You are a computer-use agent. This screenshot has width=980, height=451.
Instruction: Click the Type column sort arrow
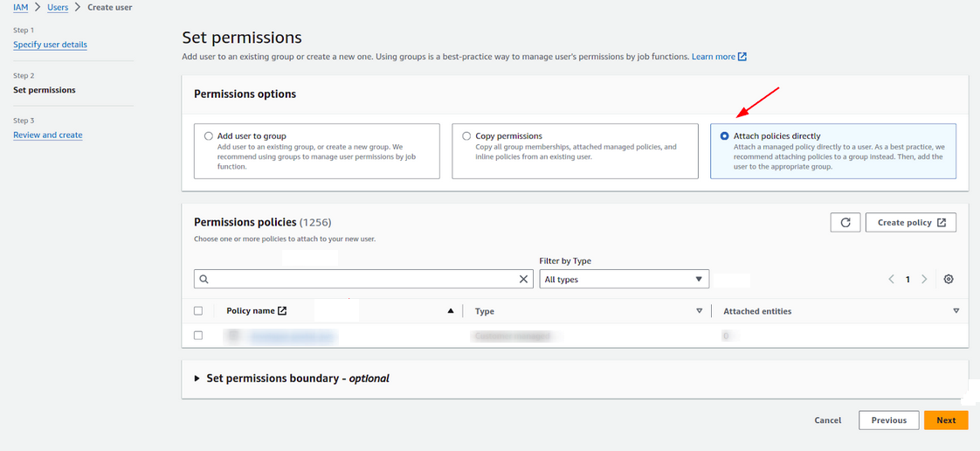pyautogui.click(x=699, y=311)
